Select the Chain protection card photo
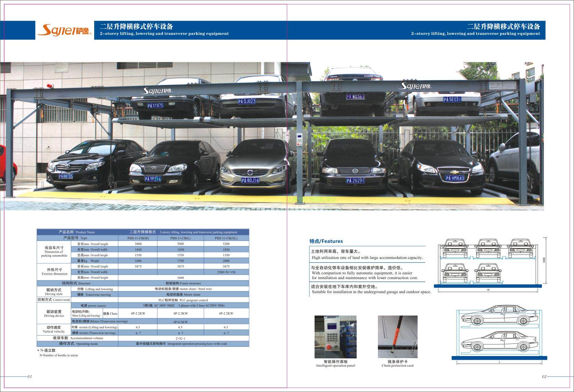Screen dimensions: 574x392 click(x=397, y=337)
